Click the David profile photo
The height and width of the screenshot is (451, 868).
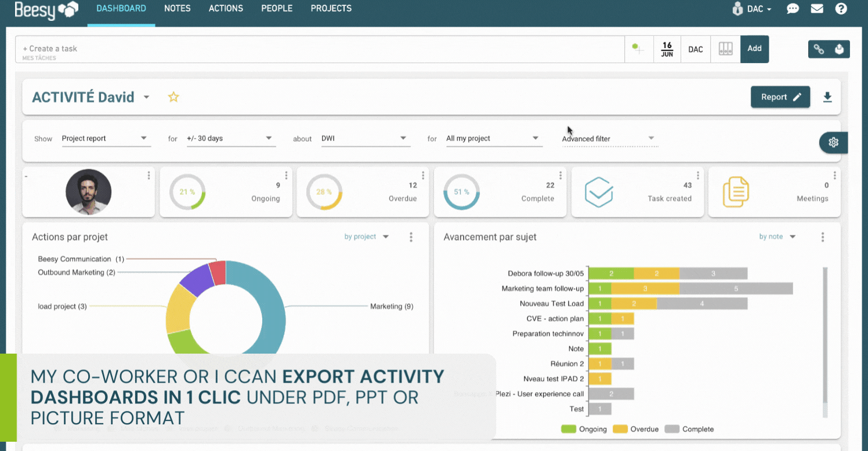[x=88, y=192]
